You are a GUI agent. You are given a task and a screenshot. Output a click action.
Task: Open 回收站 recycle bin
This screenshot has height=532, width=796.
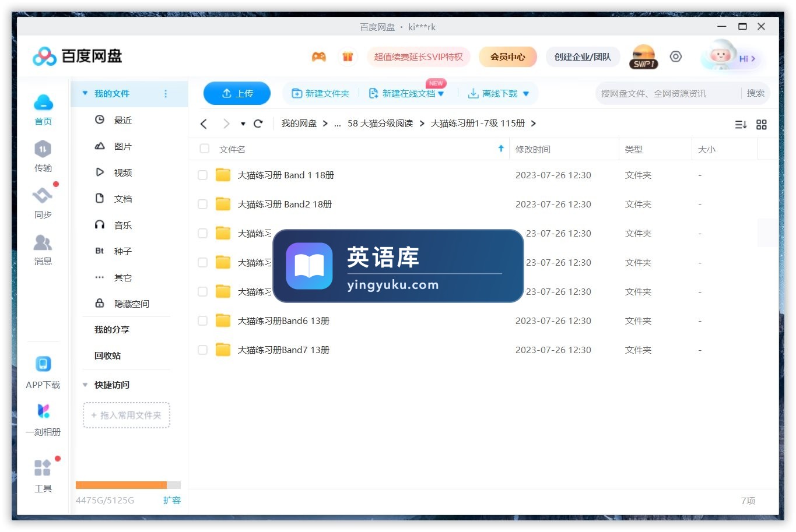click(x=107, y=355)
